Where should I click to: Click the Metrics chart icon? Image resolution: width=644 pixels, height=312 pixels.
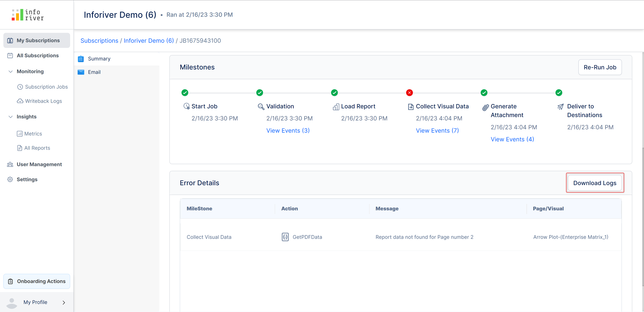tap(20, 134)
